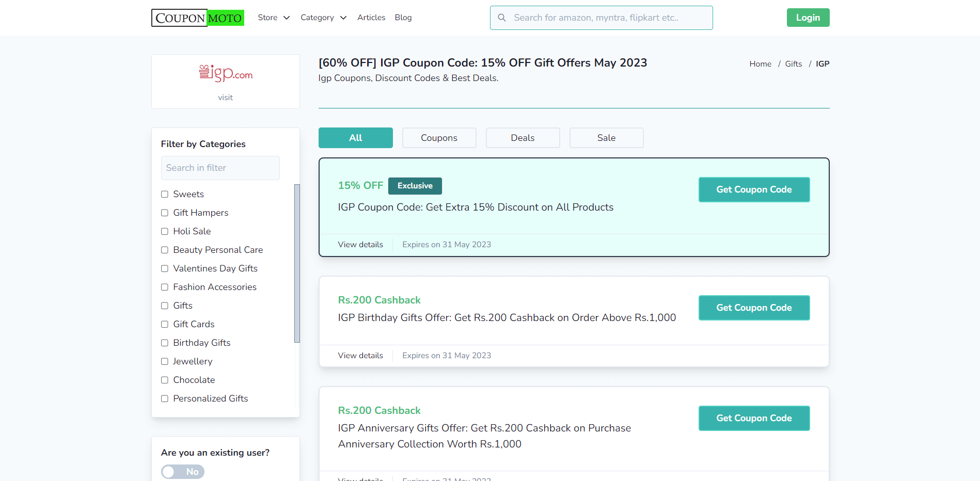980x481 pixels.
Task: Open the Store dropdown menu
Action: pos(274,18)
